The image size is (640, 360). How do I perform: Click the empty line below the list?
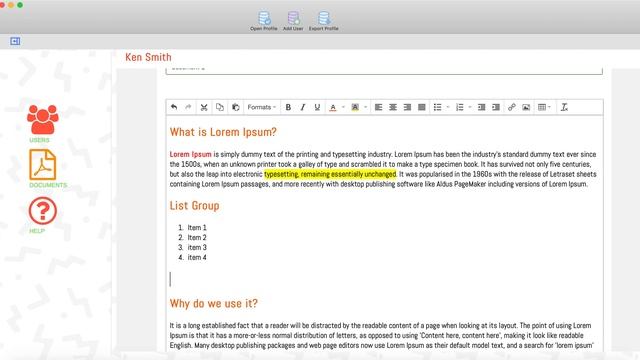[x=384, y=279]
